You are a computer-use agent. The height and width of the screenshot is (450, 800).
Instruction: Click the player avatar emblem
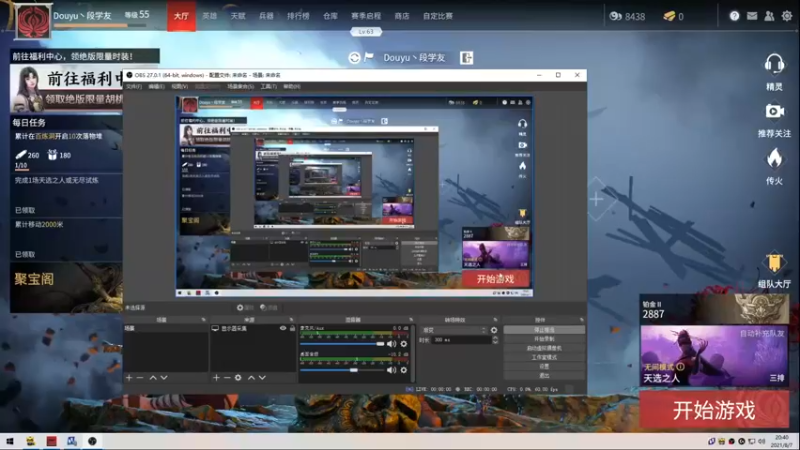point(33,21)
